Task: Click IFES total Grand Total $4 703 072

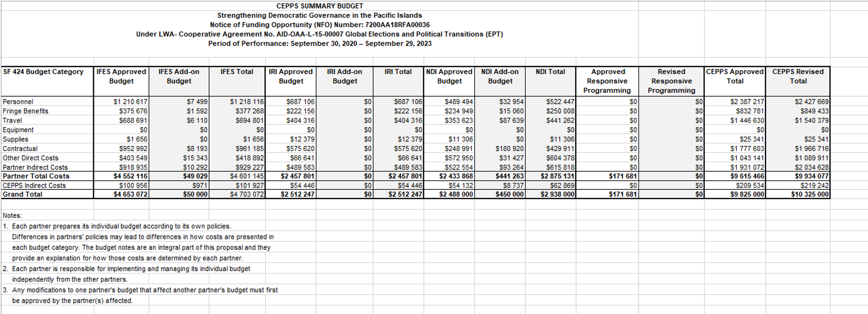Action: [x=247, y=194]
